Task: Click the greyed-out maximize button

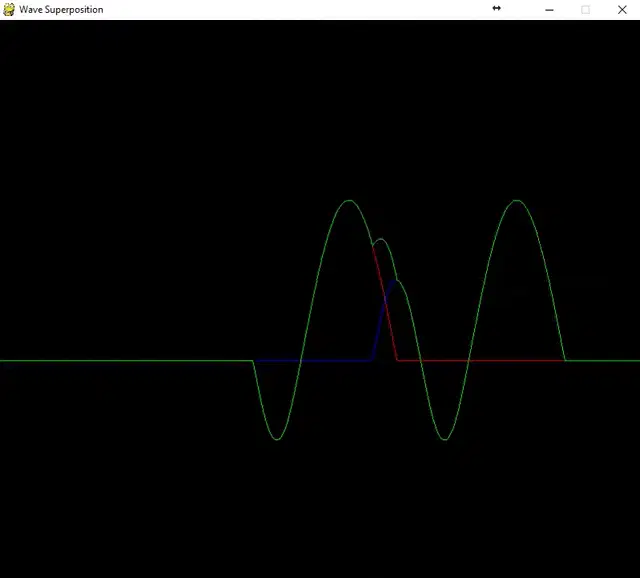Action: click(585, 10)
